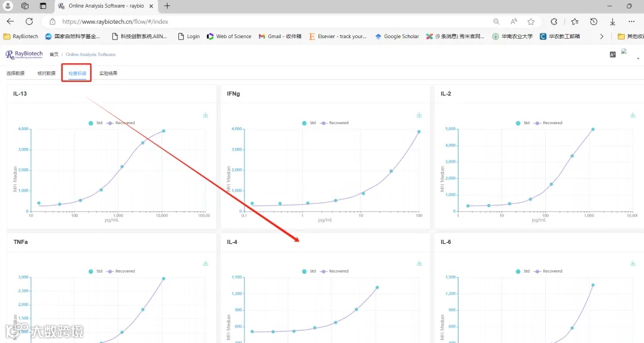Add page to favorites with star icon
Screen dimensions: 644x343
pos(531,21)
